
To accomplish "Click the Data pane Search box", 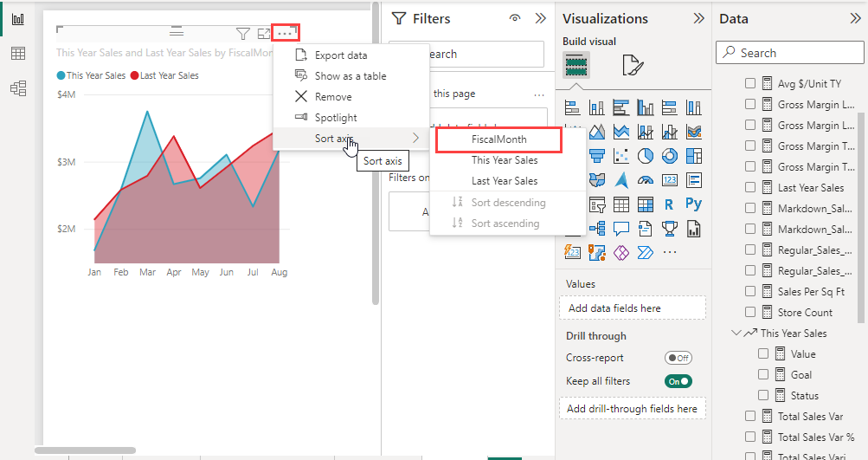I will (x=790, y=53).
